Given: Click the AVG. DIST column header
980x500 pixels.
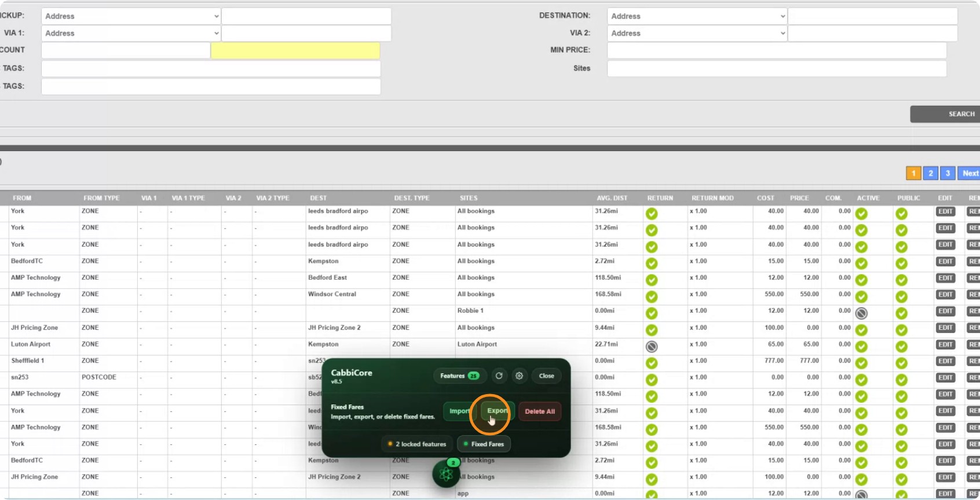Looking at the screenshot, I should [612, 198].
